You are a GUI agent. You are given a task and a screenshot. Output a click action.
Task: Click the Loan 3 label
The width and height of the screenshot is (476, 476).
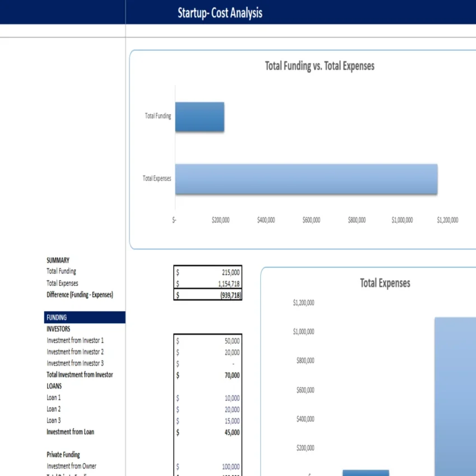click(x=53, y=420)
